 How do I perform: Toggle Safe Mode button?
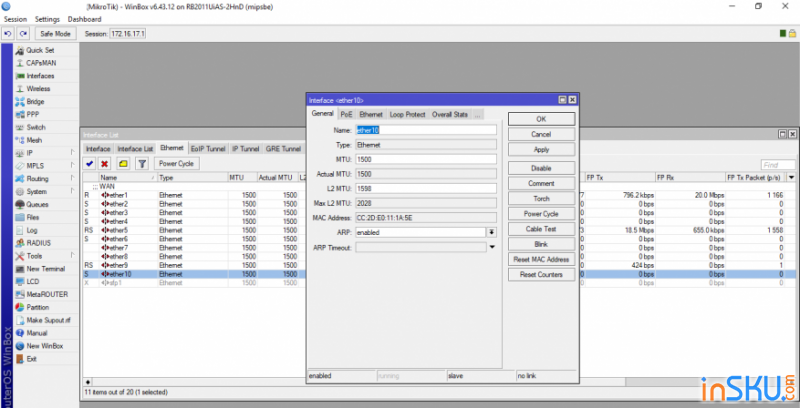pos(55,34)
